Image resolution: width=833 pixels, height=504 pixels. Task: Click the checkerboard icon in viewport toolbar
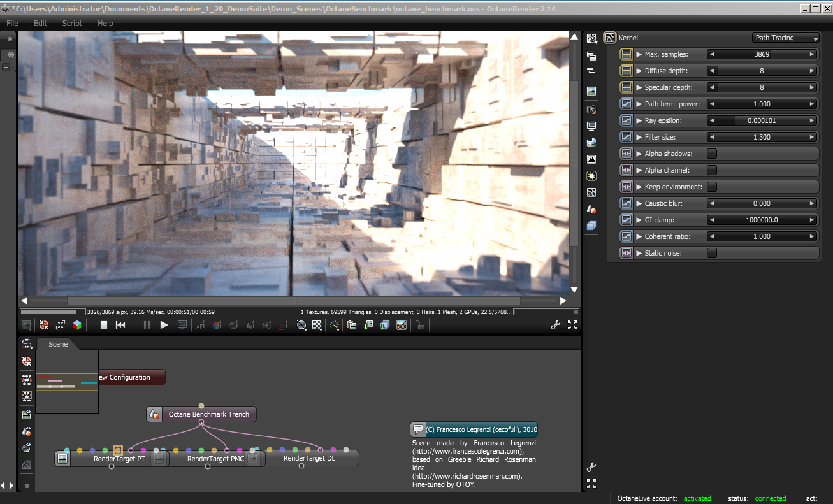(402, 325)
